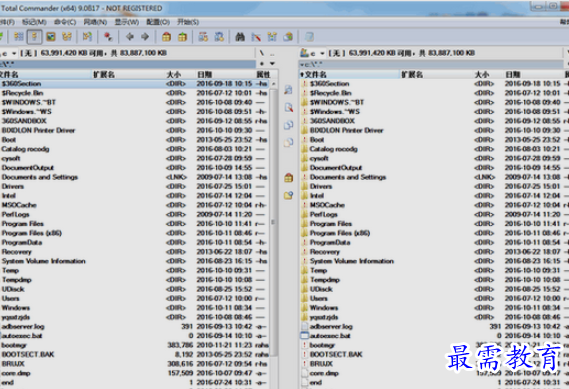Show the directory tree view
Screen dimensions: 569x389
[67, 37]
